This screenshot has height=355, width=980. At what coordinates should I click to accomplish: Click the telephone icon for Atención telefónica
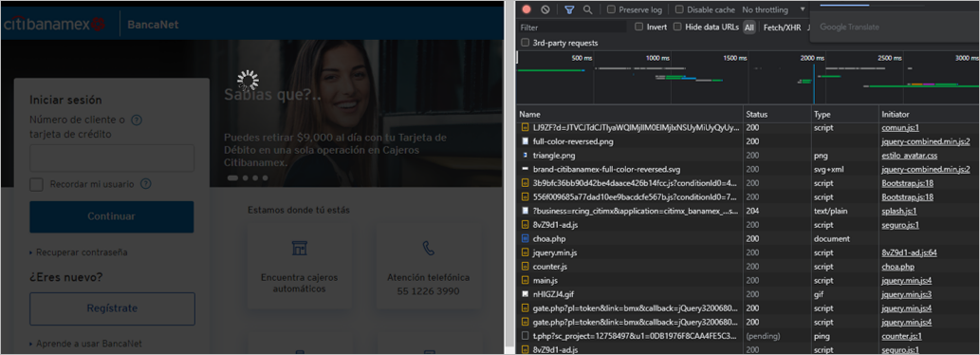click(x=428, y=248)
